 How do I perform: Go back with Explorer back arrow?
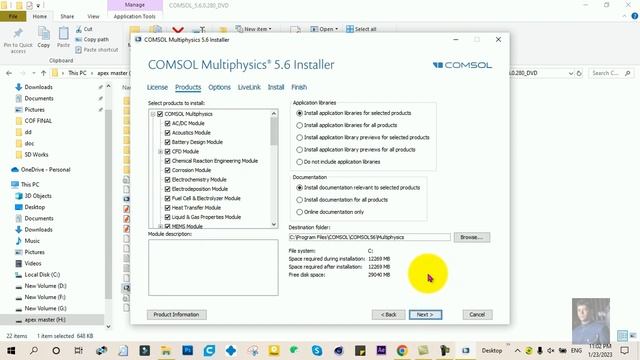click(x=9, y=73)
